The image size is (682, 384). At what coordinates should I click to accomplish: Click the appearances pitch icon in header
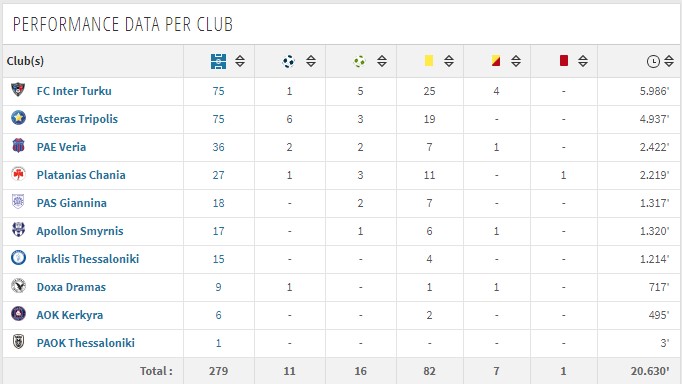pyautogui.click(x=218, y=61)
